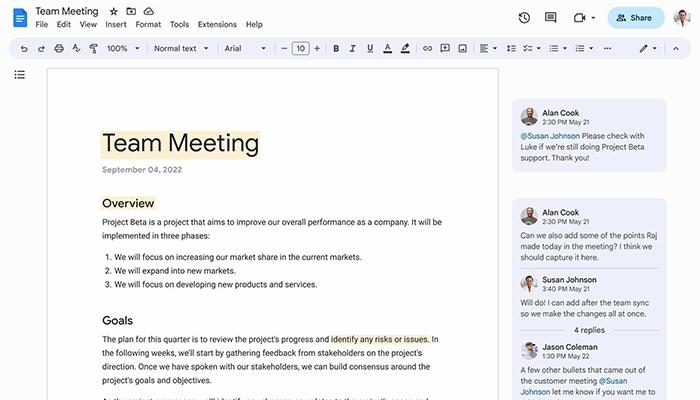Viewport: 700px width, 400px height.
Task: Insert a link with chain icon
Action: [427, 49]
